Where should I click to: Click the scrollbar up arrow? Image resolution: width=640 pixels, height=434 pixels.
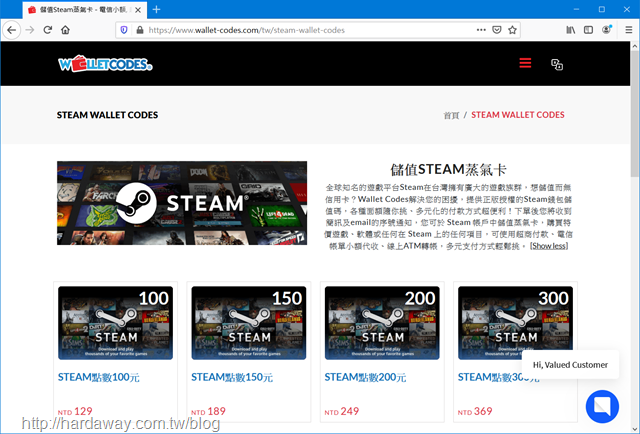[635, 46]
